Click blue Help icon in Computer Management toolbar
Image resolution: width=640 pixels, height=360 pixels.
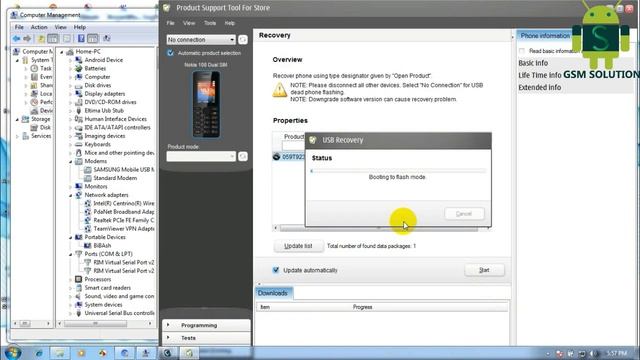(81, 38)
